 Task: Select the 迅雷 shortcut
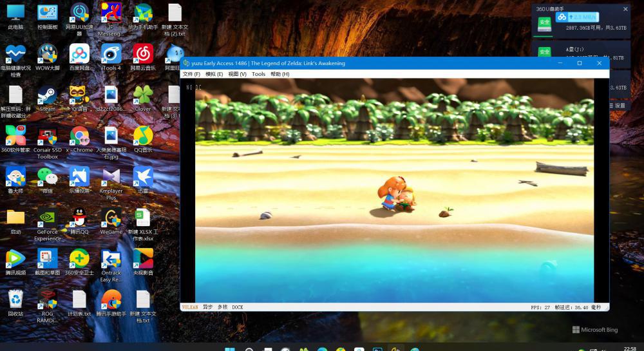click(143, 180)
